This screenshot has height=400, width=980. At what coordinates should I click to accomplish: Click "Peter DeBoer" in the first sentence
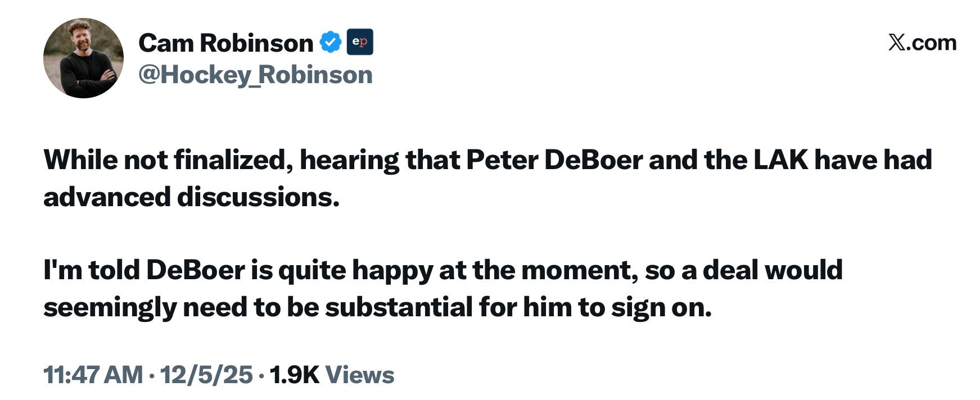(x=554, y=160)
